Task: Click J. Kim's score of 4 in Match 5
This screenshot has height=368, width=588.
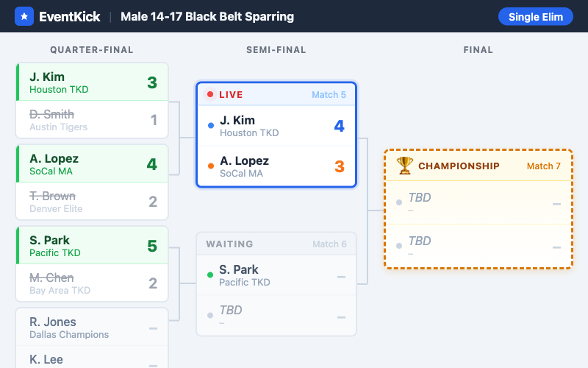Action: [339, 126]
